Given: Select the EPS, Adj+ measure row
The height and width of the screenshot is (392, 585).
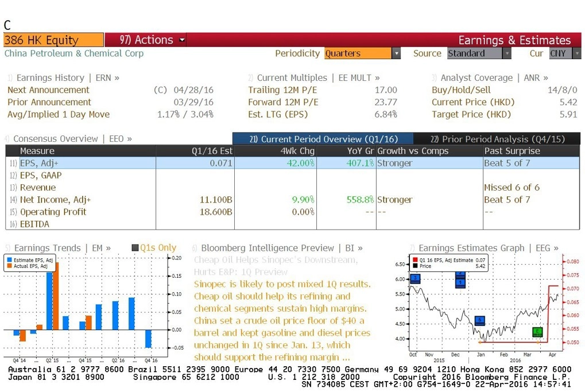Looking at the screenshot, I should (293, 163).
